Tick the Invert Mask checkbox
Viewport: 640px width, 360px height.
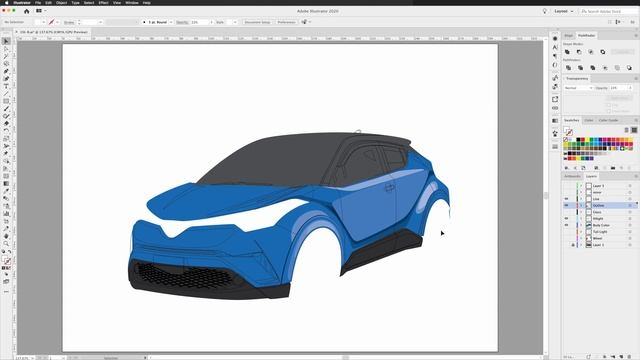(609, 111)
